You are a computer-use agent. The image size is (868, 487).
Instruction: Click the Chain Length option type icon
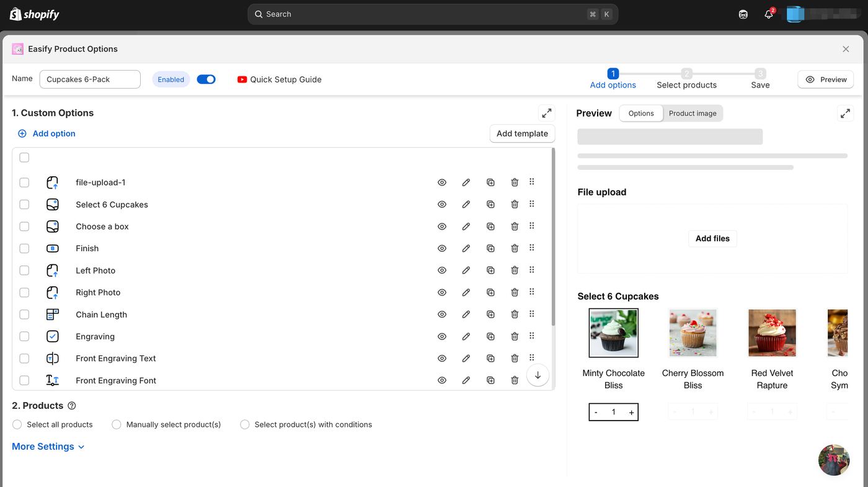pyautogui.click(x=53, y=315)
